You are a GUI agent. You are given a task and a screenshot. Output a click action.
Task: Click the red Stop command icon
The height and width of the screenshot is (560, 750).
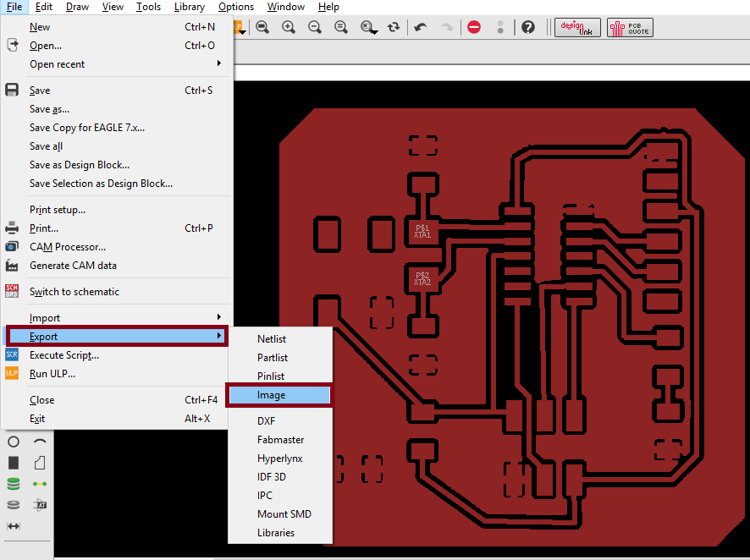474,27
